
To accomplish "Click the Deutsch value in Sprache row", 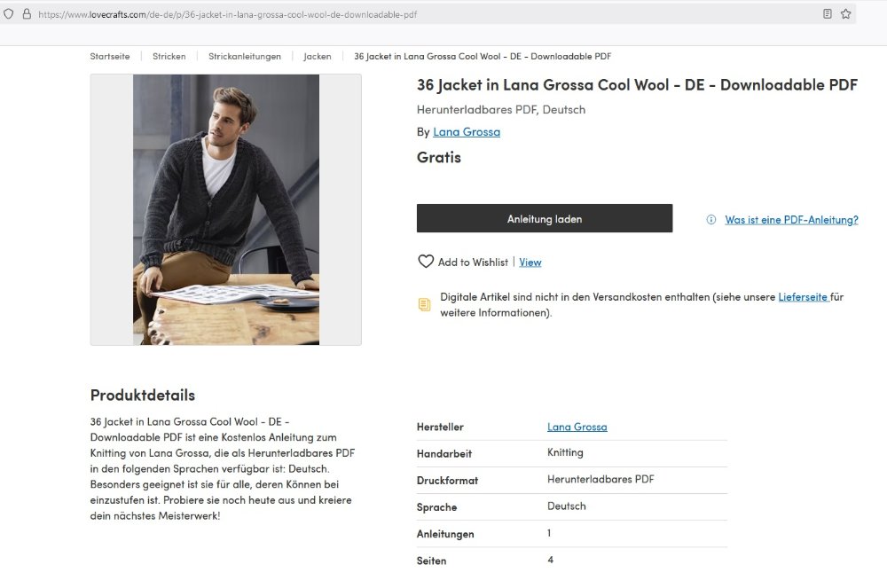I will point(566,506).
